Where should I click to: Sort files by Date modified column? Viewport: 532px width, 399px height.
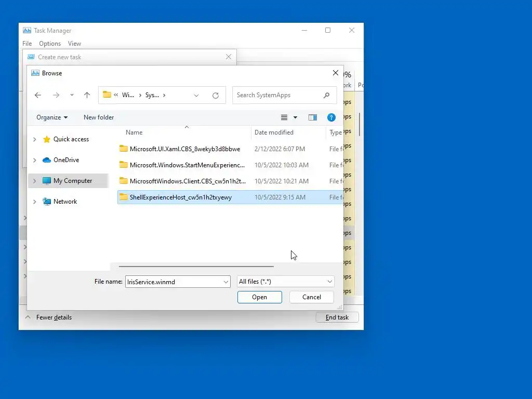coord(274,132)
